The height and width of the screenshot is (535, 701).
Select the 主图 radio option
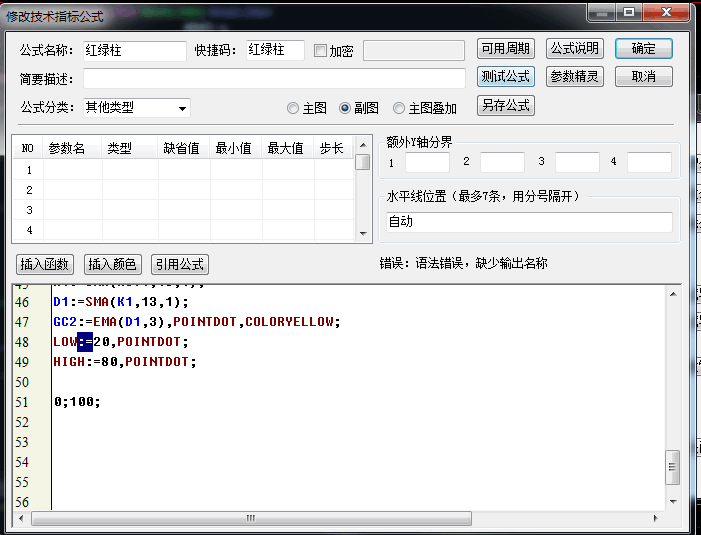click(293, 108)
